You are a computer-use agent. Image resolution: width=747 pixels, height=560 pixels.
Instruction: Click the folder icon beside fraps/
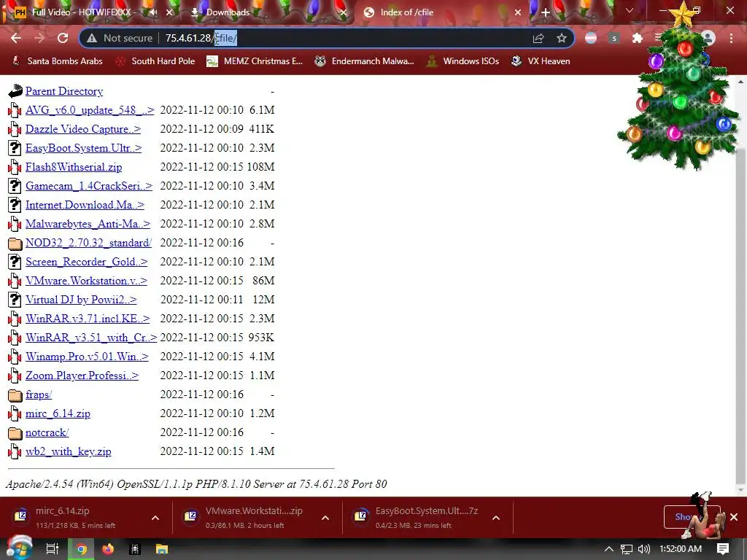click(x=15, y=394)
